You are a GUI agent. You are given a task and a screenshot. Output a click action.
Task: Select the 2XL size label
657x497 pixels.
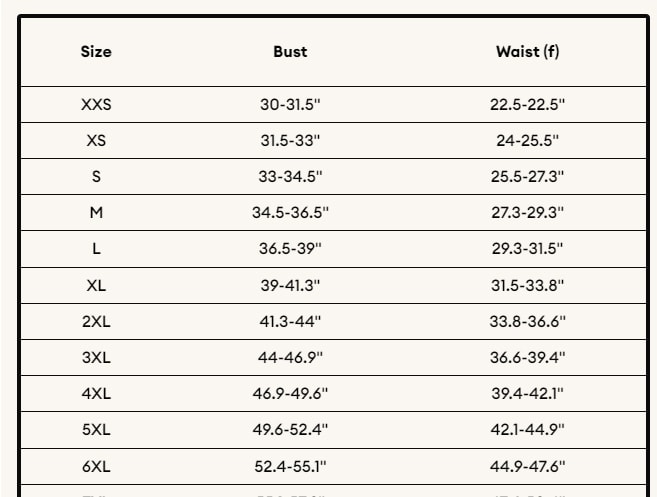pyautogui.click(x=96, y=321)
